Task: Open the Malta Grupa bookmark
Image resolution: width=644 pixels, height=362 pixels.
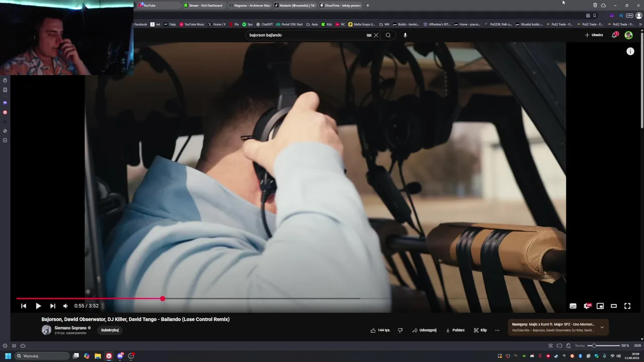Action: click(x=362, y=24)
